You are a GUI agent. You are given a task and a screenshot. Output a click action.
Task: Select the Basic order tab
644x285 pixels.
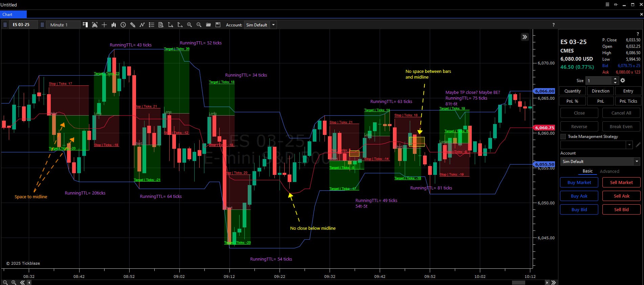[x=587, y=171]
